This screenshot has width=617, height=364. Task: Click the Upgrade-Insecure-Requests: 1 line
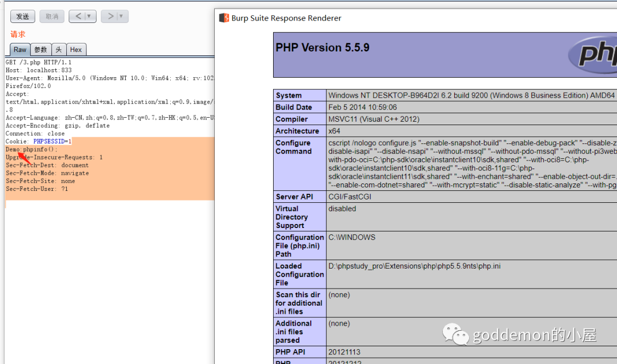pos(54,157)
